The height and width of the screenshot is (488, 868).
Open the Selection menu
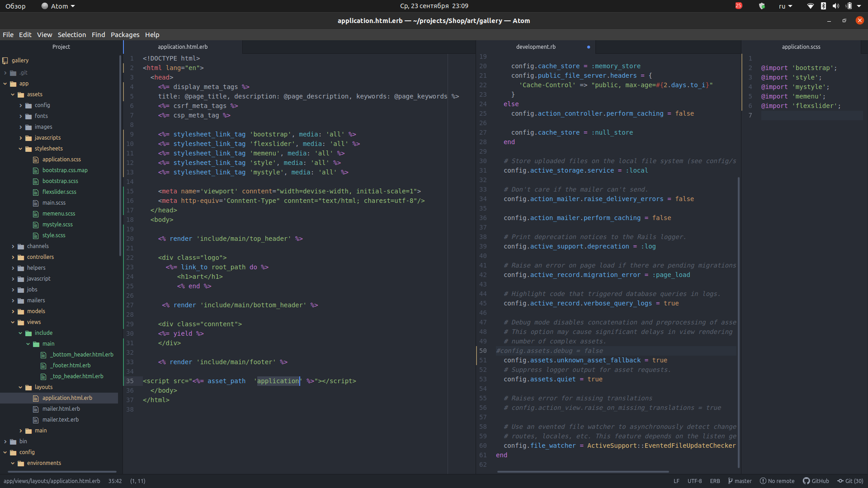tap(72, 35)
